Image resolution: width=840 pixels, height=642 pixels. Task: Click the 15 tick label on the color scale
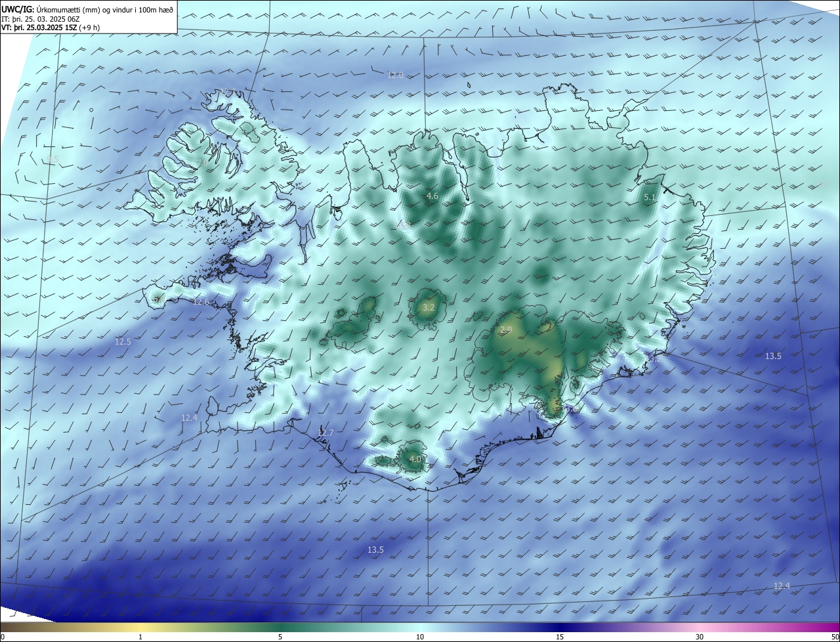560,637
